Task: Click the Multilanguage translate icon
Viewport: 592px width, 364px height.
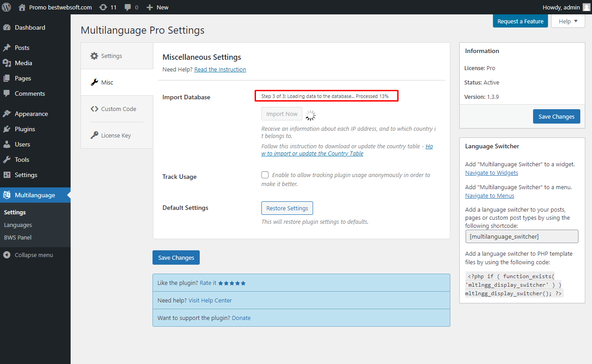Action: pyautogui.click(x=7, y=195)
